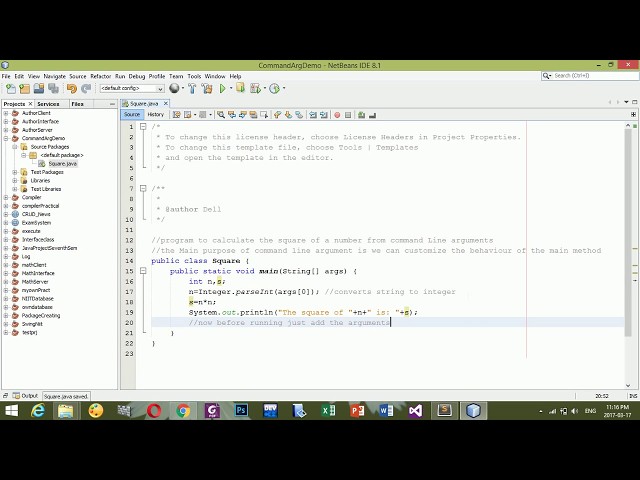Viewport: 640px width, 480px height.
Task: Open browser globe dropdown arrow
Action: [x=183, y=88]
